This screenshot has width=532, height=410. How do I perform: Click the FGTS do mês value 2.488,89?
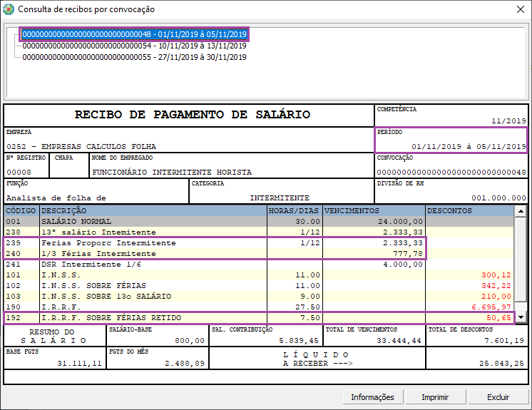pos(185,364)
